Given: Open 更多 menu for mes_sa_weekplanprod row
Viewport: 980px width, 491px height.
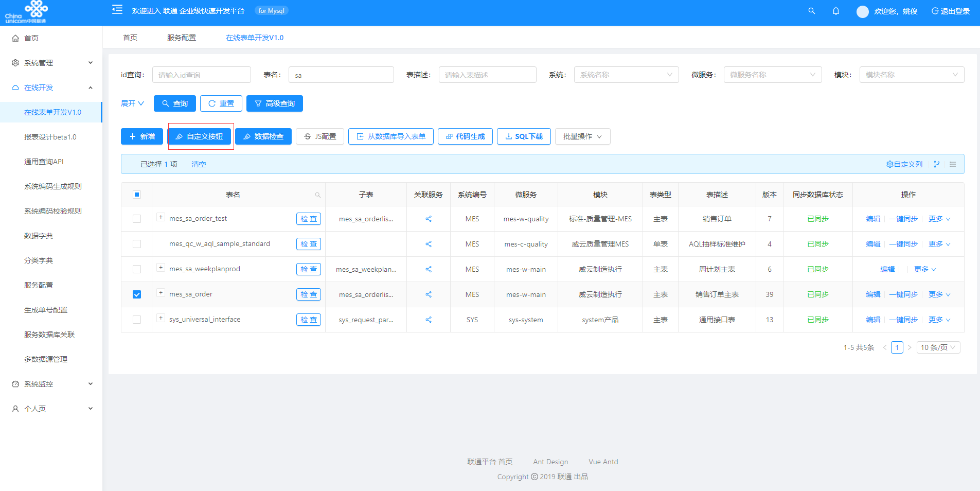Looking at the screenshot, I should 925,269.
